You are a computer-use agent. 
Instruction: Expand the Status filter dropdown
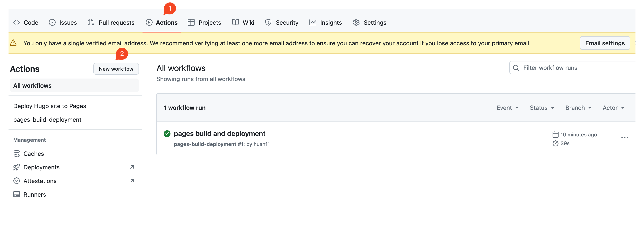[x=542, y=108]
